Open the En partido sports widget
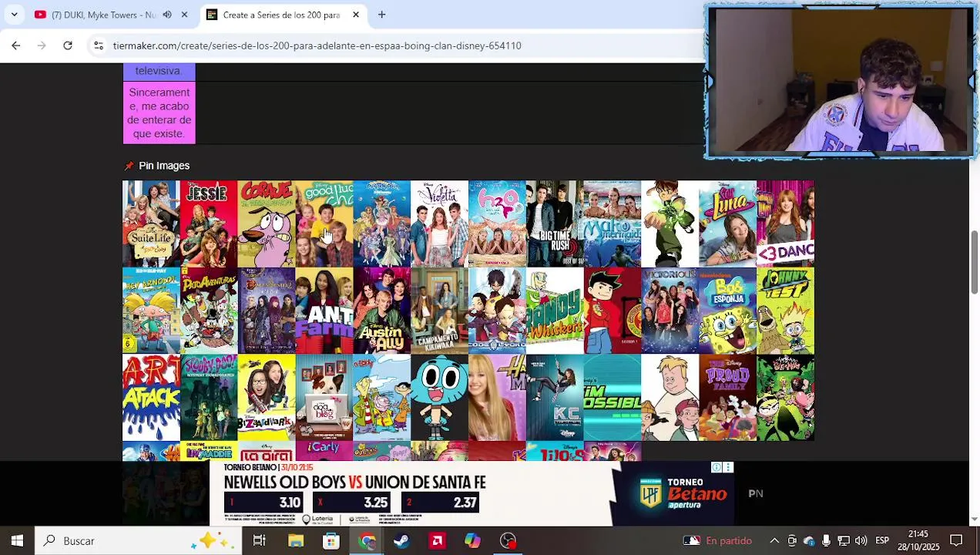This screenshot has width=980, height=555. (x=718, y=541)
